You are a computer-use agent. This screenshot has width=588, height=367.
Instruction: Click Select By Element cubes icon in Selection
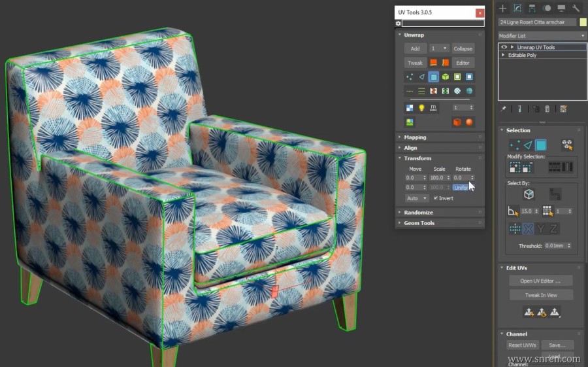click(567, 145)
